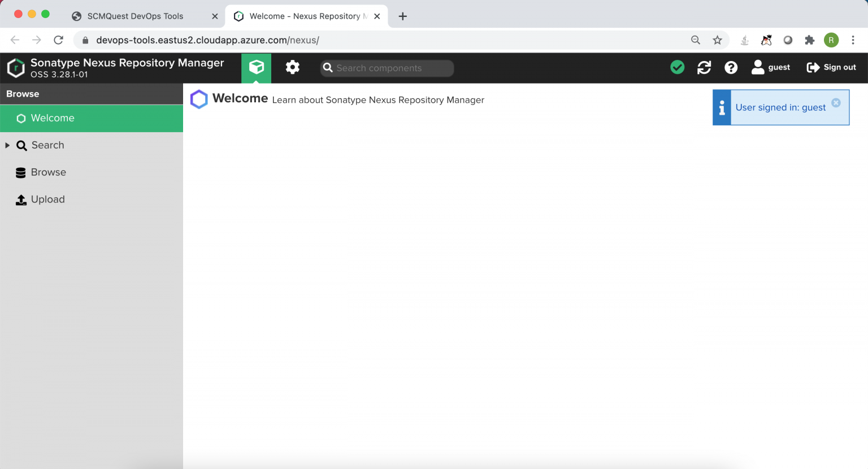Click the Nexus Repository Manager logo
The height and width of the screenshot is (469, 868).
[x=15, y=68]
